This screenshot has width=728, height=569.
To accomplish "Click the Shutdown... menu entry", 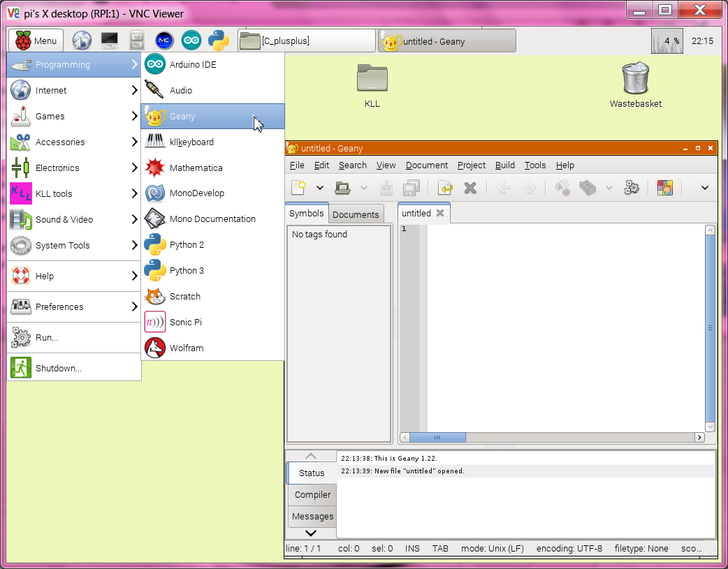I will [59, 368].
